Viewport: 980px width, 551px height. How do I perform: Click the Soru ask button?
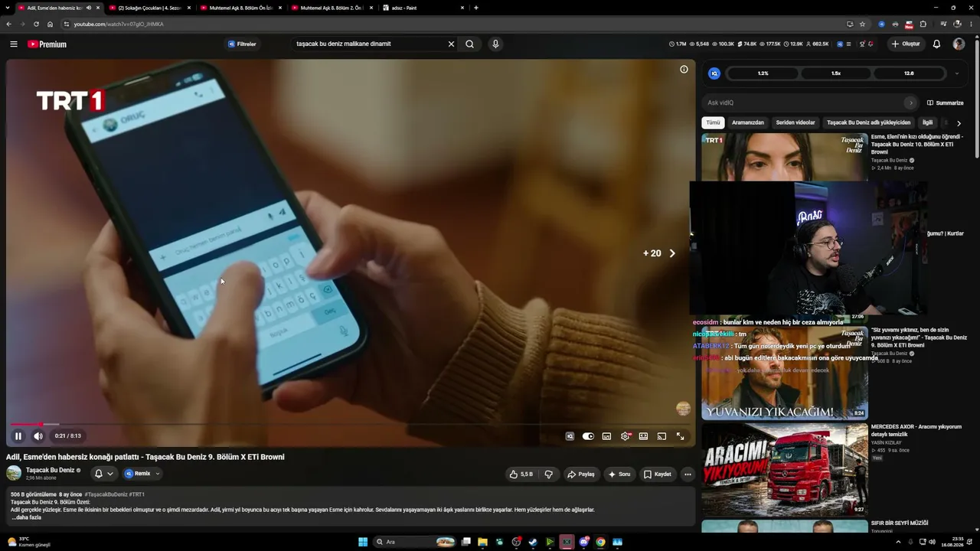click(x=619, y=474)
